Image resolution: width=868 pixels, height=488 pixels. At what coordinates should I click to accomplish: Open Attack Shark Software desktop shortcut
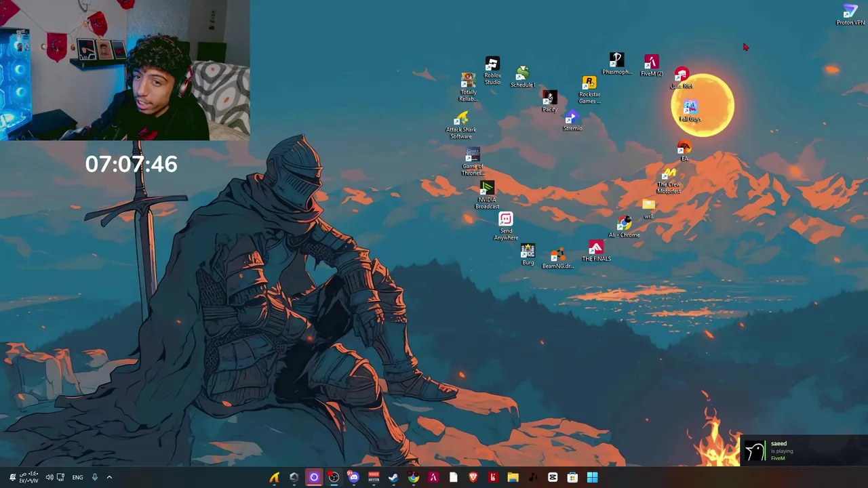461,125
